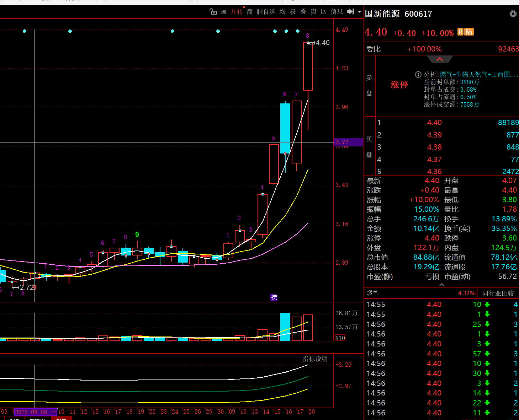Open 指标说明 indicator description
Image resolution: width=519 pixels, height=420 pixels.
pyautogui.click(x=315, y=359)
